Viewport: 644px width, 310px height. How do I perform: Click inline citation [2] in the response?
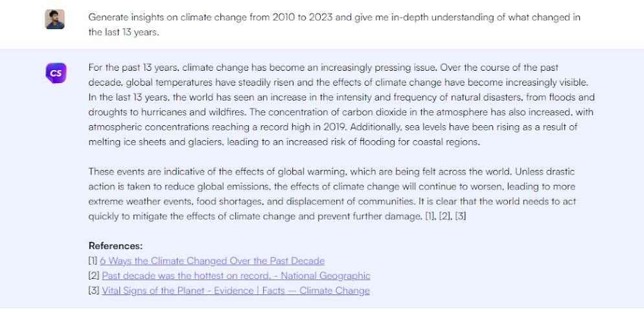click(x=445, y=216)
